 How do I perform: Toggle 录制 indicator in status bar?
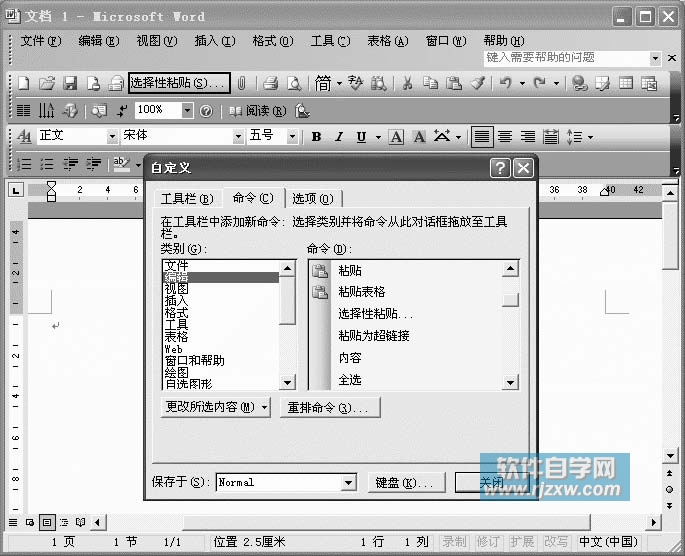(x=454, y=542)
